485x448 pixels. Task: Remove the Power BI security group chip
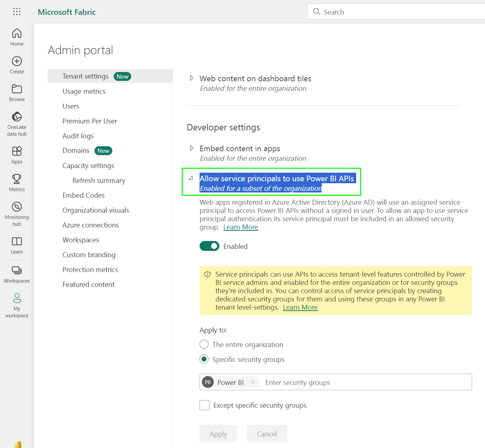(x=253, y=382)
